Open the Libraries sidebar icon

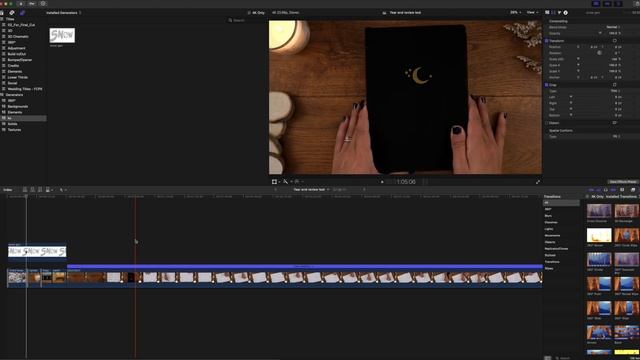[2, 13]
